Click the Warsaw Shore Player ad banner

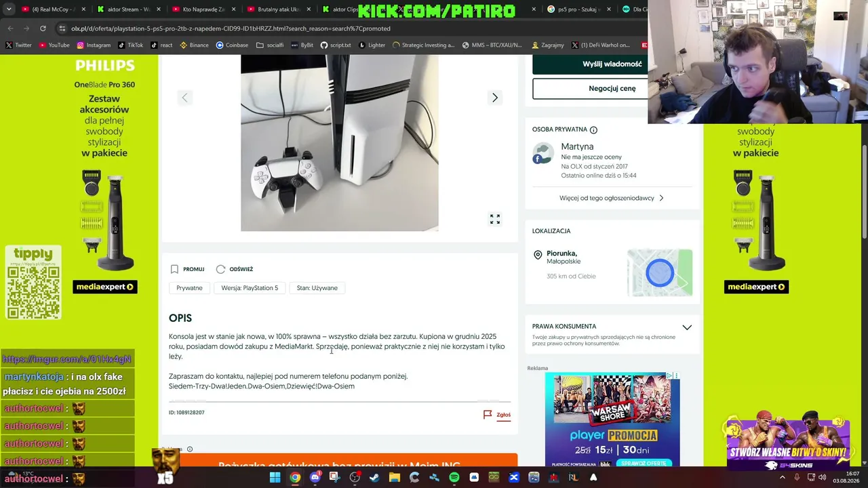612,419
